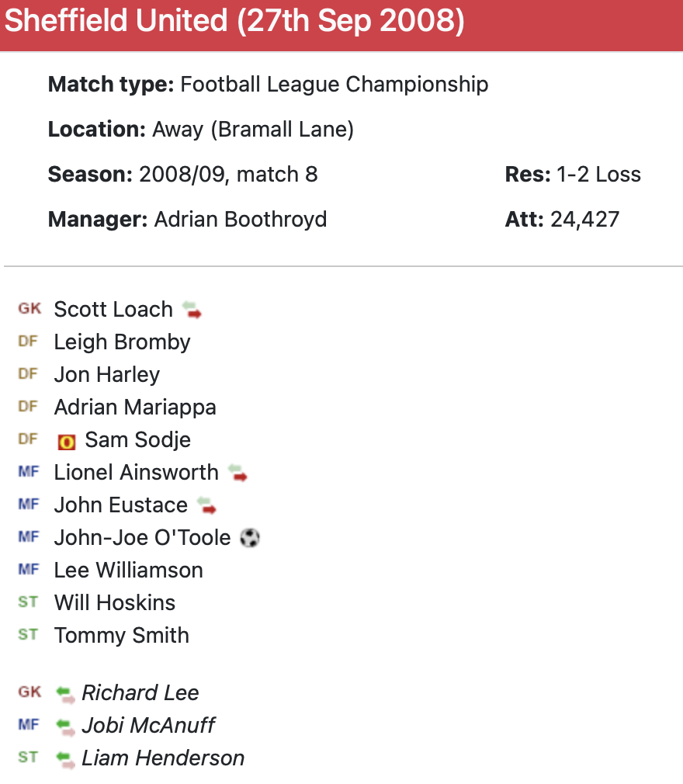Open Scott Loach player page
This screenshot has width=683, height=784.
coord(113,310)
